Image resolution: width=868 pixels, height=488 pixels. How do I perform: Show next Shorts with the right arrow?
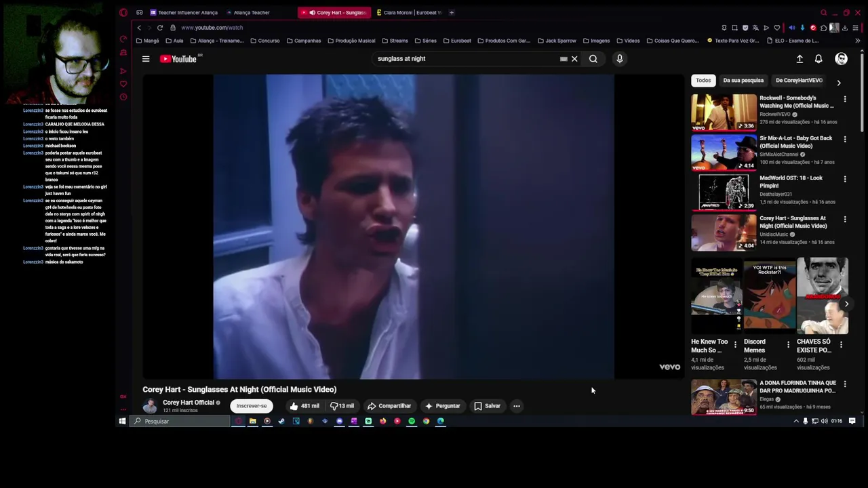click(846, 304)
